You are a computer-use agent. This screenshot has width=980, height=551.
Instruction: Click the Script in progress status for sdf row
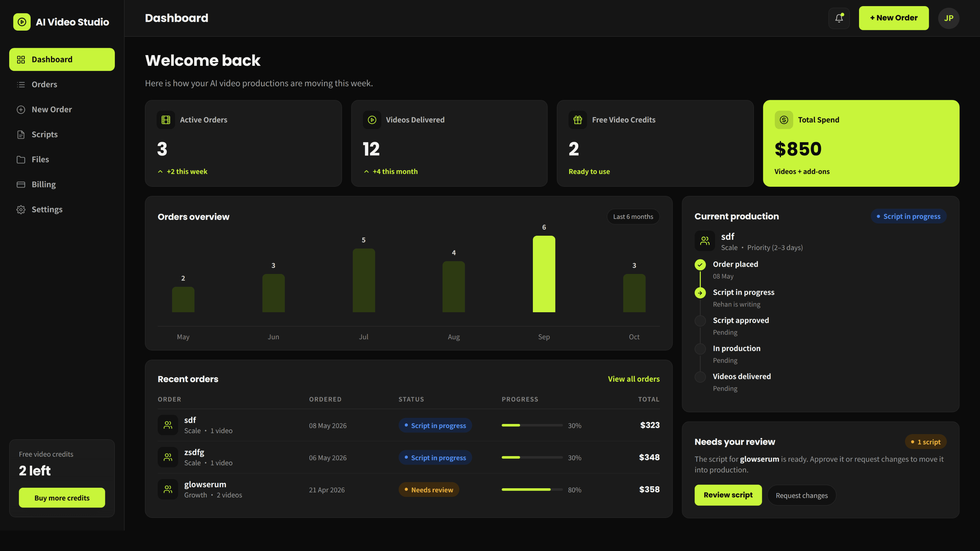click(435, 425)
